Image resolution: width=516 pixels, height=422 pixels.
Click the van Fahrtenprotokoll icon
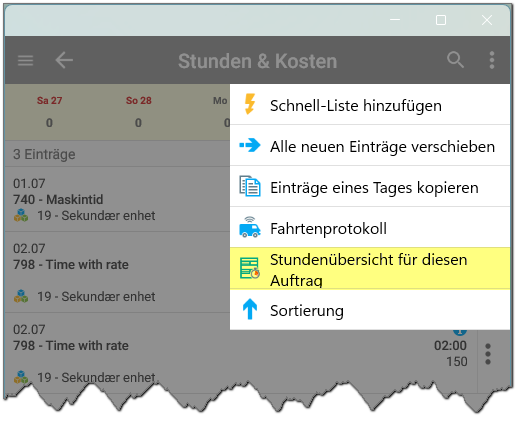[x=250, y=227]
